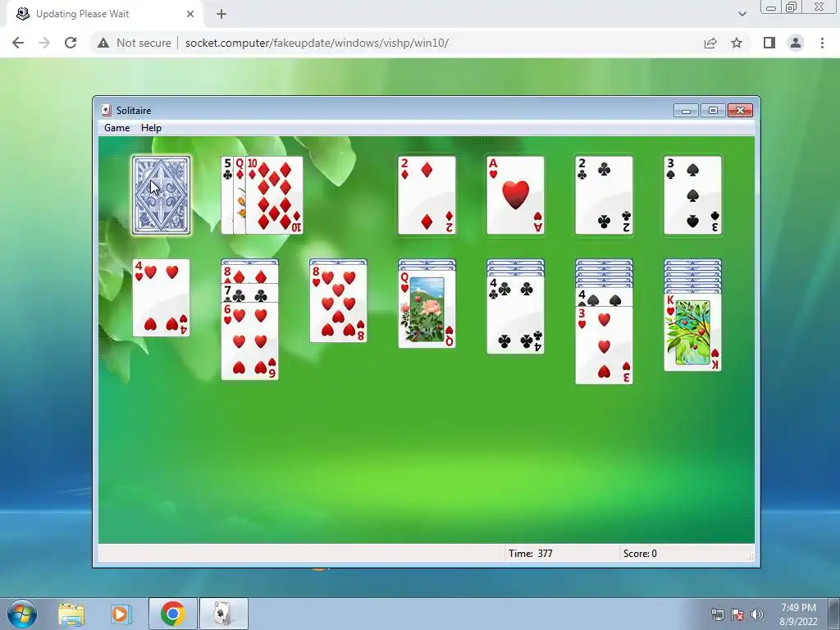Draw from the face-down stock deck
The width and height of the screenshot is (840, 630).
click(162, 195)
